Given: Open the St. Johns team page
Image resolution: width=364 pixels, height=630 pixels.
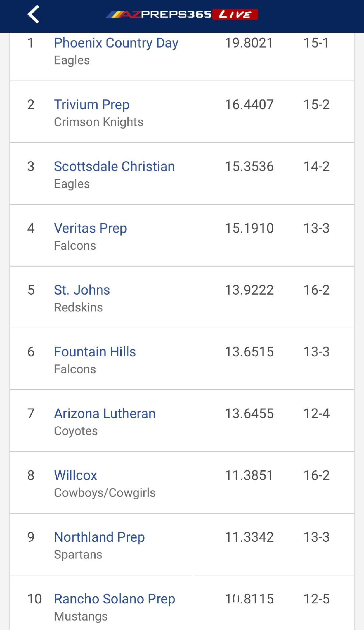Looking at the screenshot, I should (x=82, y=290).
